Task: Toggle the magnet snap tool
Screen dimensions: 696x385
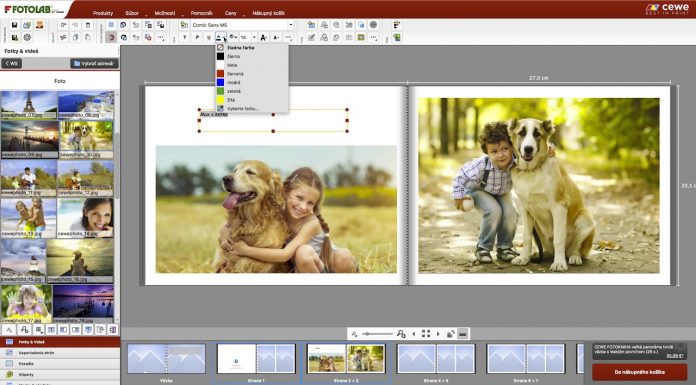Action: 111,38
